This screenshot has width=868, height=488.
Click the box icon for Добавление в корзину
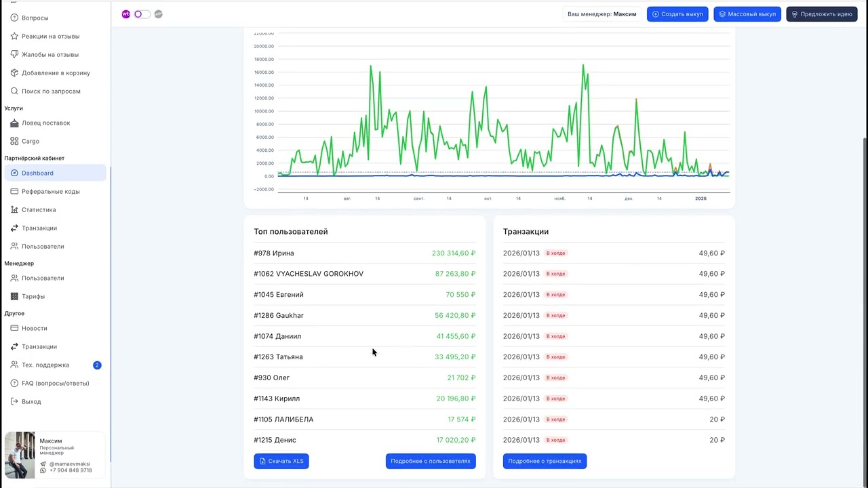[x=14, y=73]
